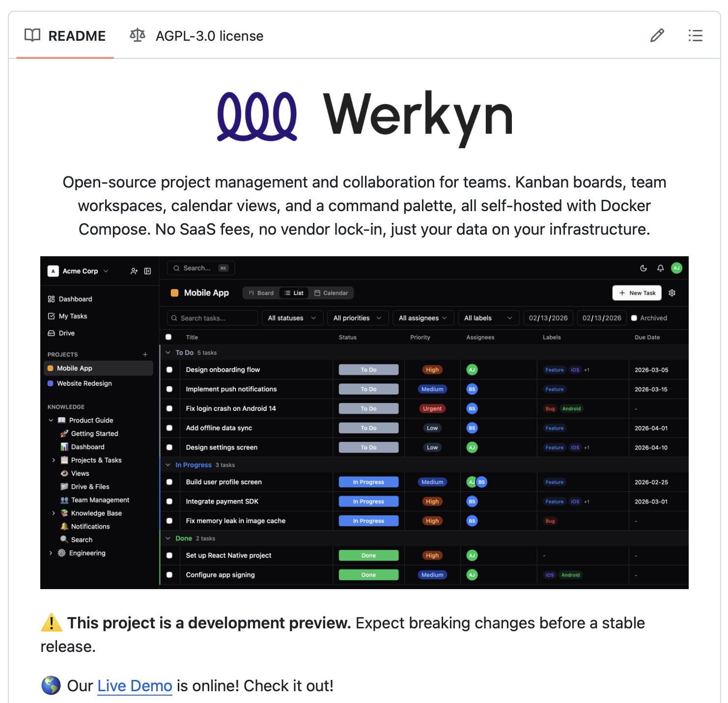Screen dimensions: 728x703
Task: Click the invite member icon beside Acme Corp
Action: click(134, 271)
